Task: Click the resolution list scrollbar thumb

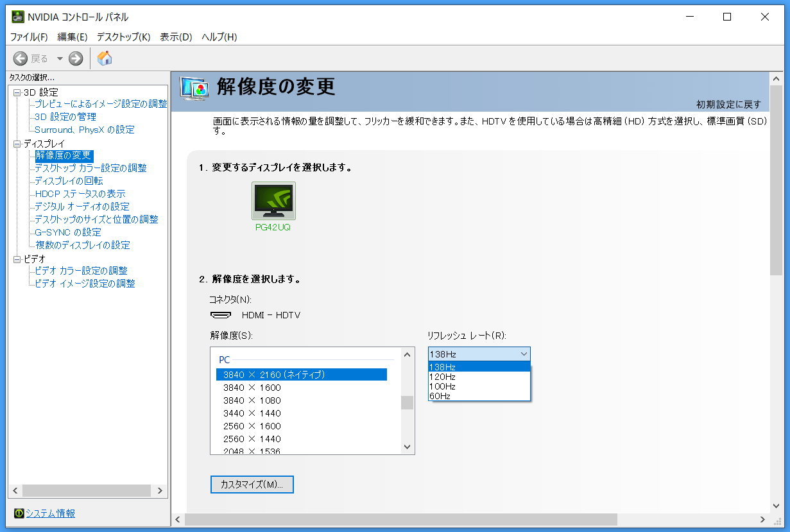Action: pyautogui.click(x=407, y=402)
